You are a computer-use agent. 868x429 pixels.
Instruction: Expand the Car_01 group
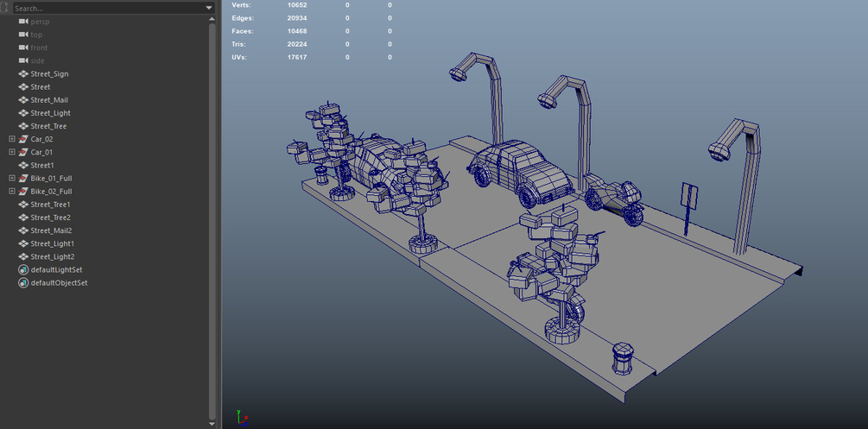(12, 152)
